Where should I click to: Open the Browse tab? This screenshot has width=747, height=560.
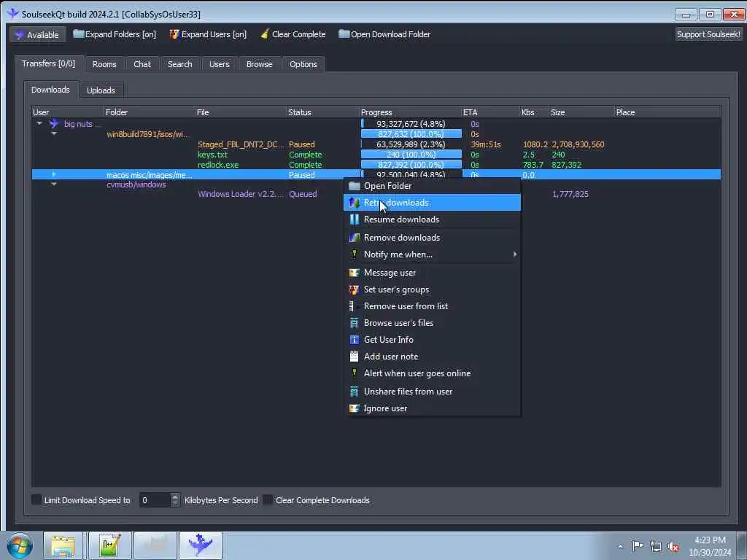pos(259,64)
